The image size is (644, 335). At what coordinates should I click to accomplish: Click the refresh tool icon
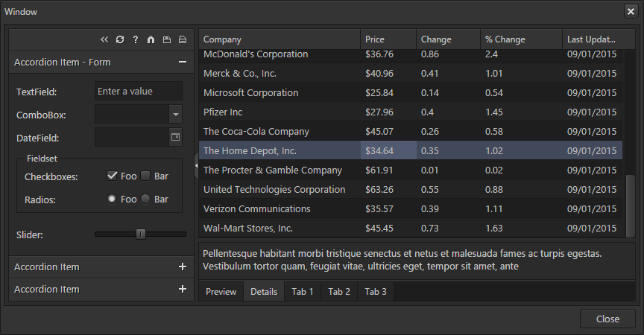click(120, 39)
